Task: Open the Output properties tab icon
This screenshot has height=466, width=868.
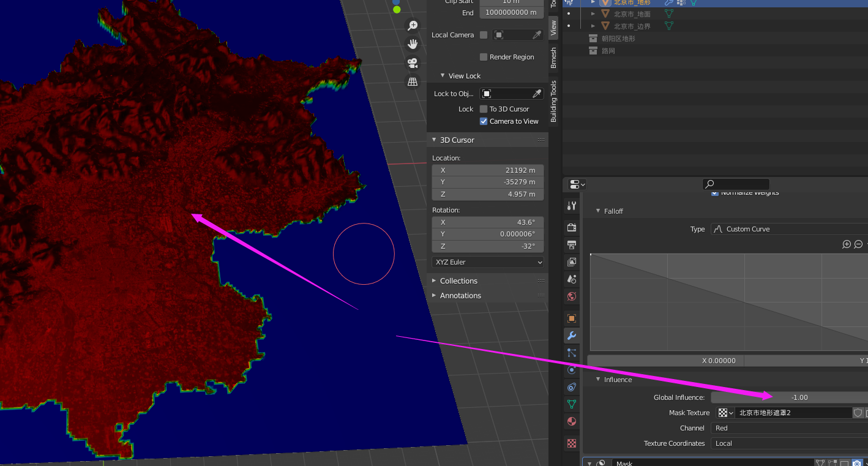Action: click(x=572, y=245)
